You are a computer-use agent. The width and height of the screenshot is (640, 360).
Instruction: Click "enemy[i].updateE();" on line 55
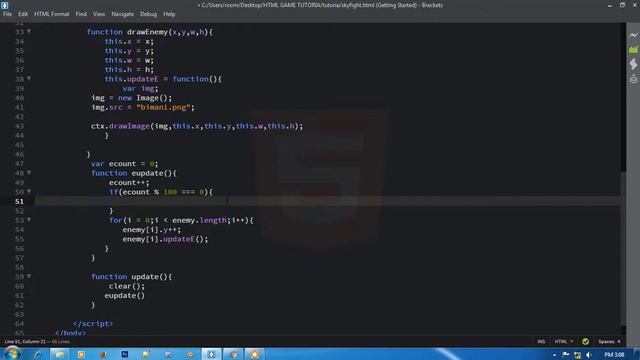(165, 239)
